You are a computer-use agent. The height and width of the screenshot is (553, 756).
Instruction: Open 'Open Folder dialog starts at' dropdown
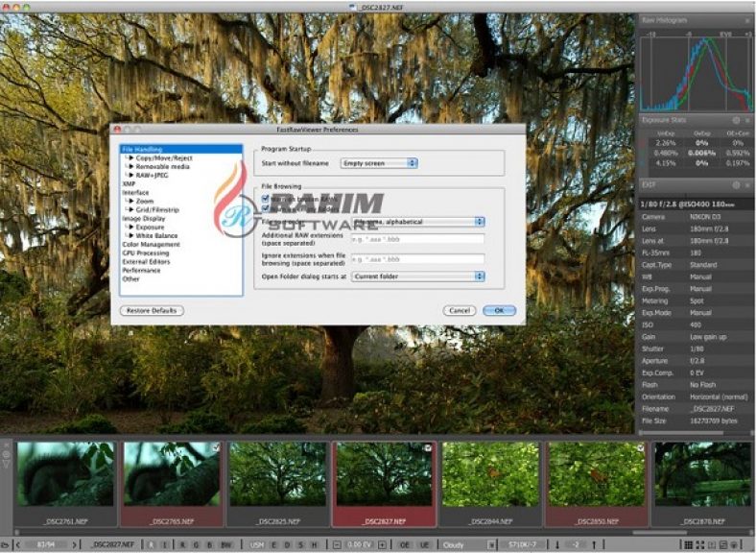pos(417,276)
